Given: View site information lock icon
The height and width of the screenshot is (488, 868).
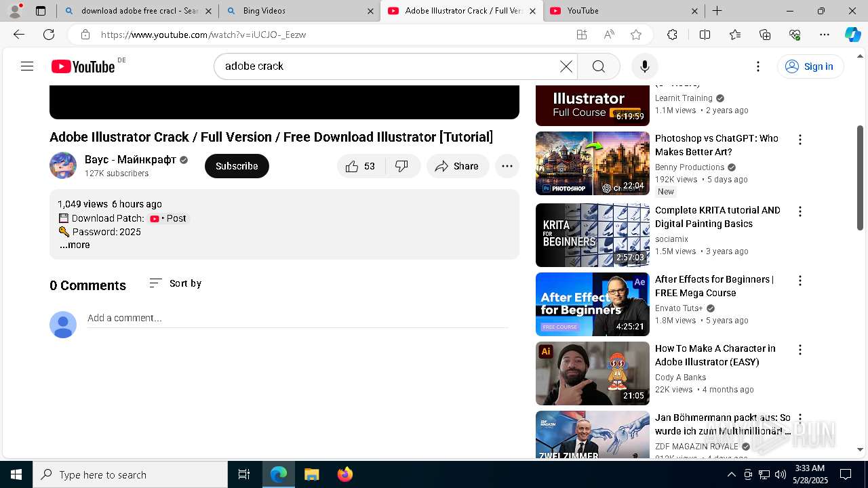Looking at the screenshot, I should click(x=85, y=35).
